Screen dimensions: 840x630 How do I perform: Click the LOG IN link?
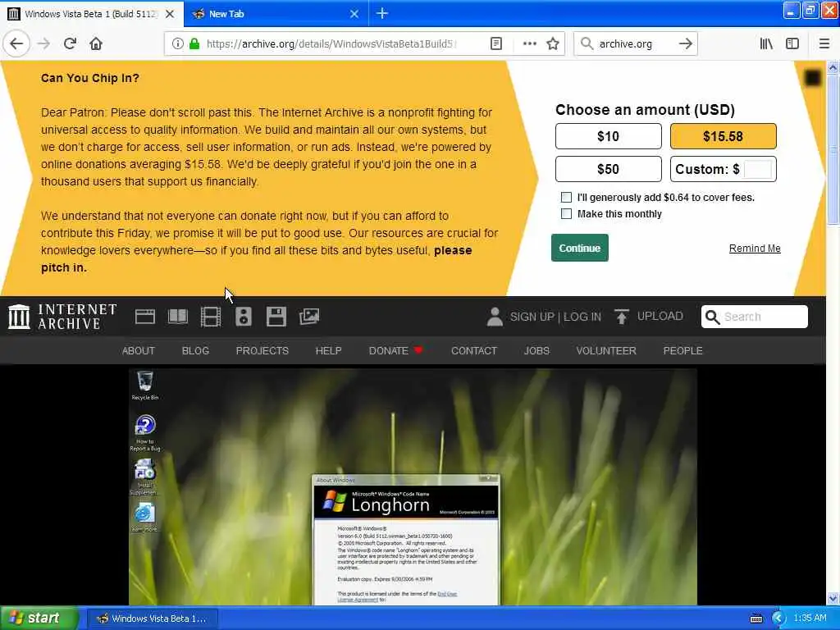[582, 317]
